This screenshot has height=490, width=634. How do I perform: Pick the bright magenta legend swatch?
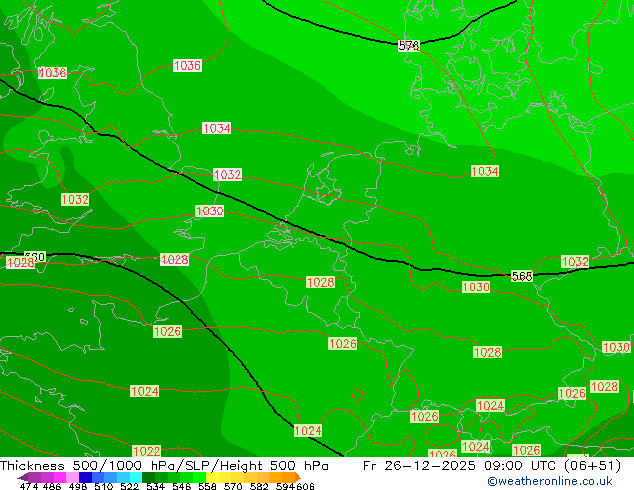(x=60, y=477)
